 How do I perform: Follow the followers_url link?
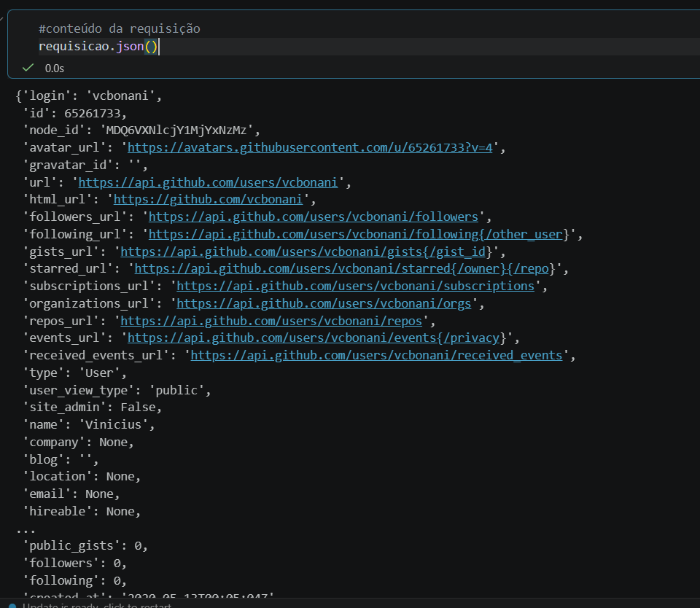[313, 217]
